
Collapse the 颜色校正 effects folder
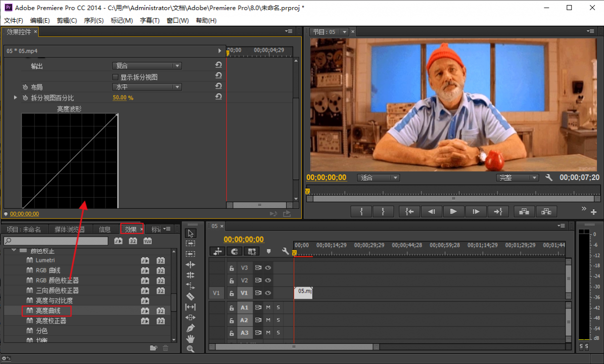(14, 250)
